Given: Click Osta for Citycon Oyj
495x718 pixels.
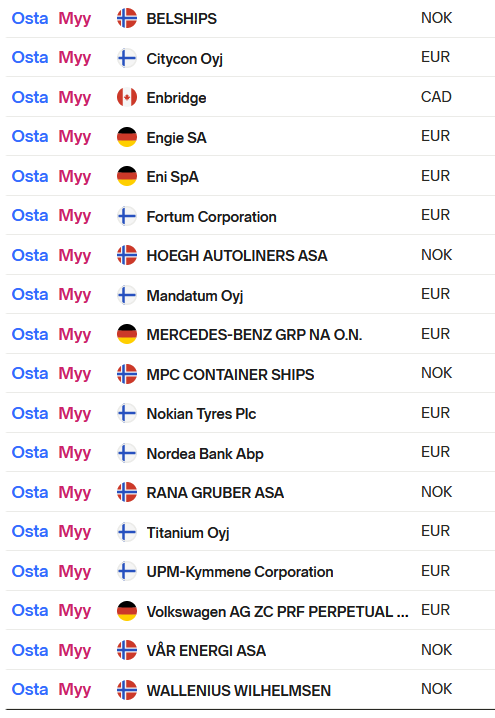Looking at the screenshot, I should click(30, 57).
